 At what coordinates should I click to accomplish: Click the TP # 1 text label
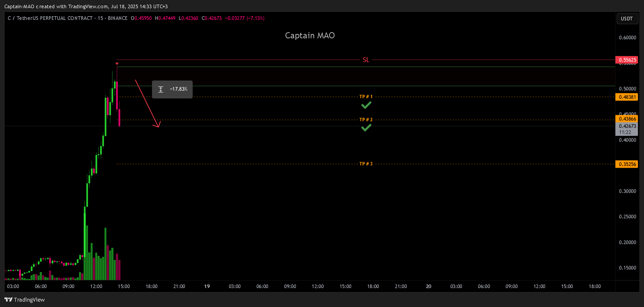pos(366,97)
